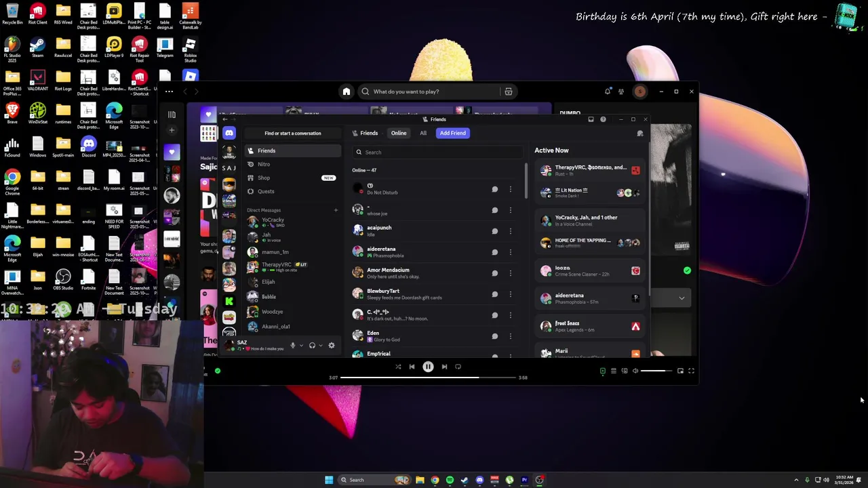Open Nitro in Discord sidebar
868x488 pixels.
pos(292,164)
